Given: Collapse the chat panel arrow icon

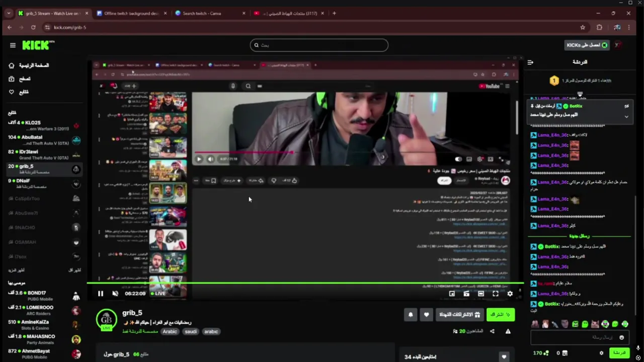Looking at the screenshot, I should [x=530, y=62].
